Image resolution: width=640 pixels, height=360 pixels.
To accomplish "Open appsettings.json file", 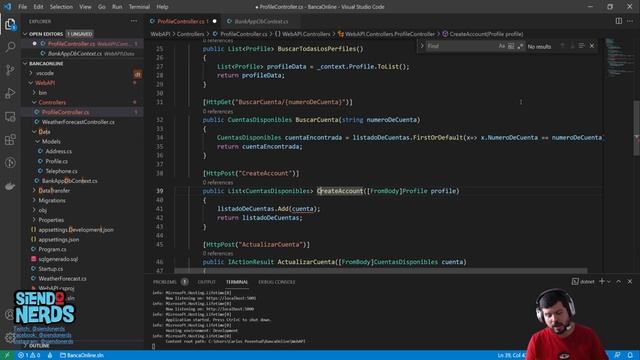I will tap(59, 240).
